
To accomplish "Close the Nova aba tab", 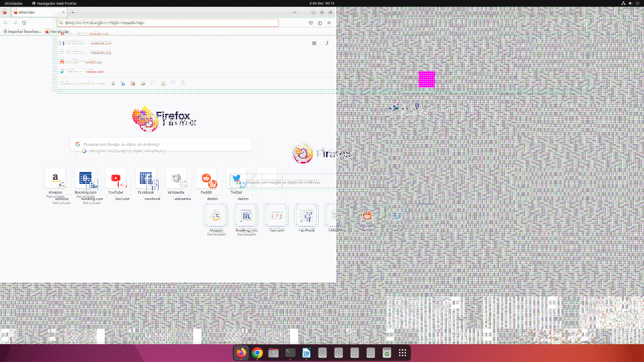I will [63, 12].
